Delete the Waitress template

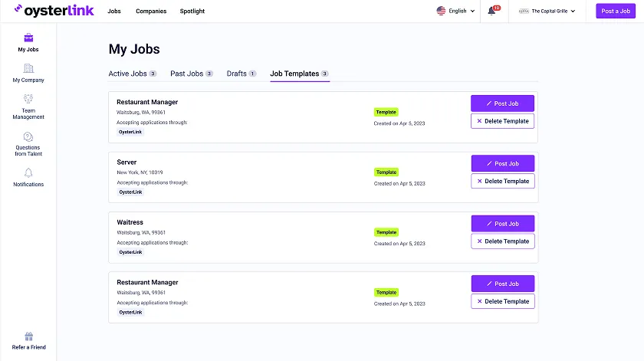click(x=502, y=241)
